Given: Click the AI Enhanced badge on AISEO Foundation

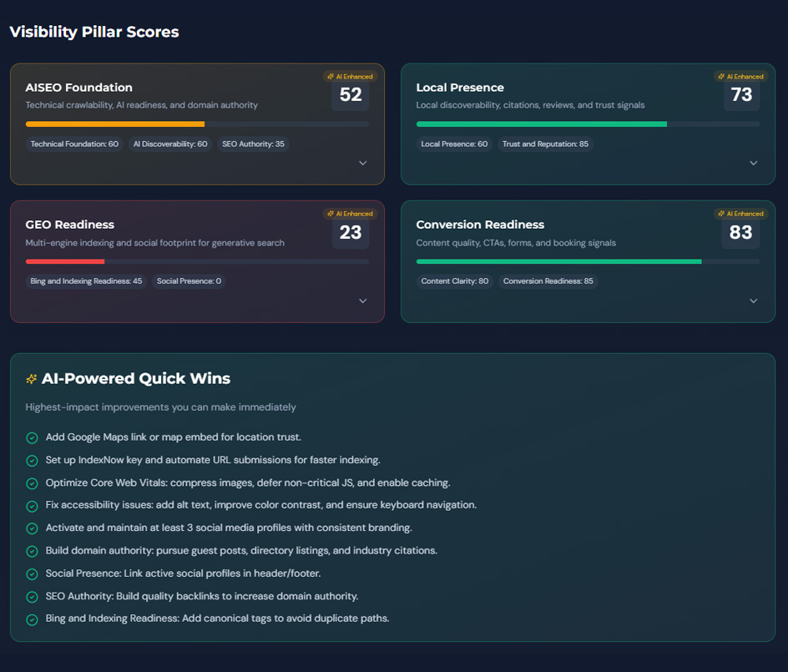Looking at the screenshot, I should (x=351, y=76).
